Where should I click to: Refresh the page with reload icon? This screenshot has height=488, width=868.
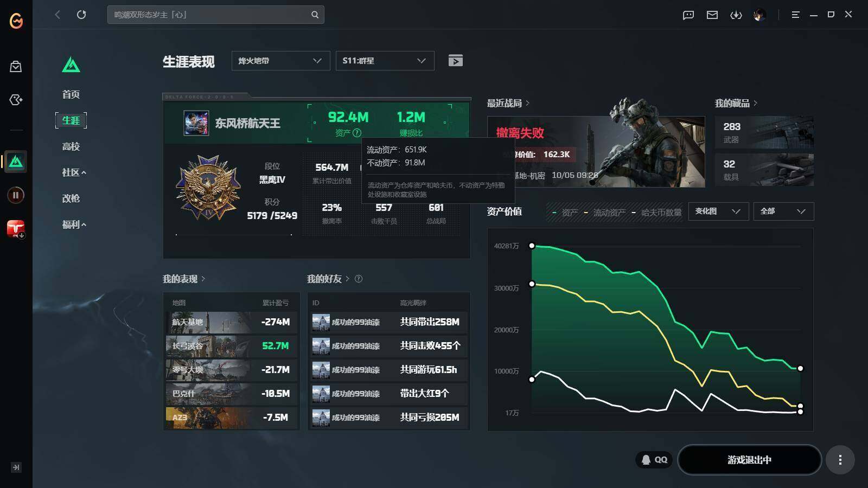pos(81,15)
